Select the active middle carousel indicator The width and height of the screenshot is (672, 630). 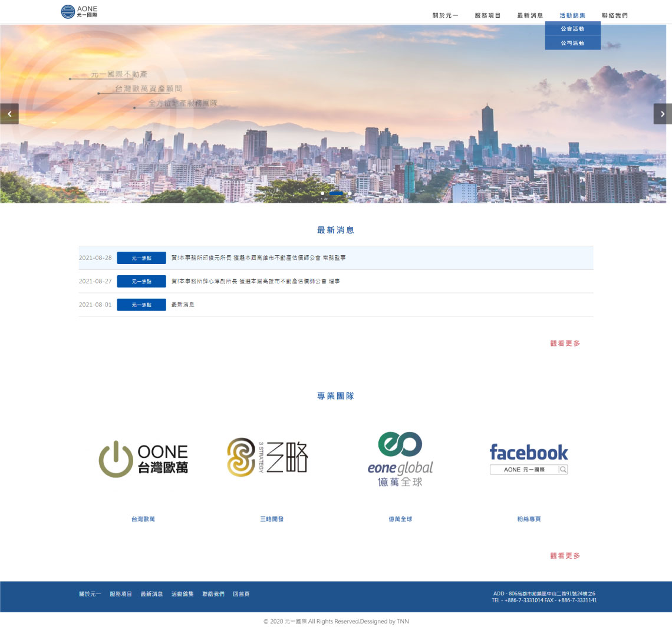(x=336, y=193)
